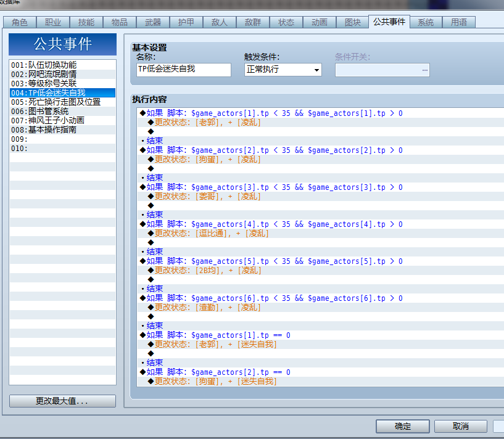
Task: Select 更改状态: [2B均], + [凌乱] line
Action: (x=320, y=270)
